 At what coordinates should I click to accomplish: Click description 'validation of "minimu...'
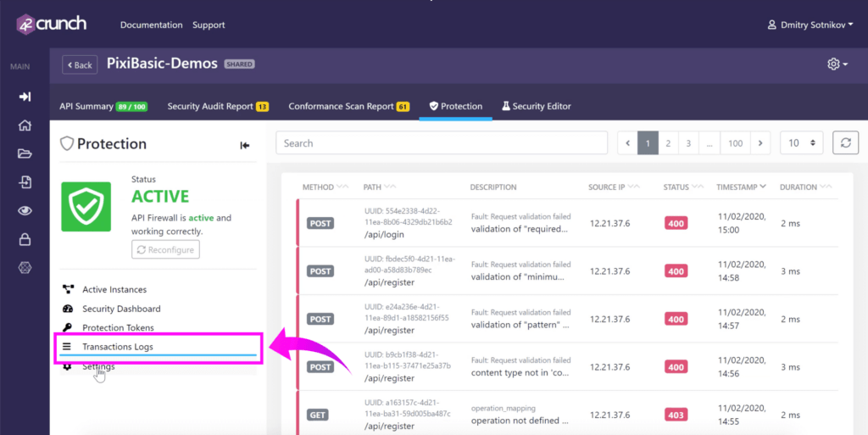(518, 277)
